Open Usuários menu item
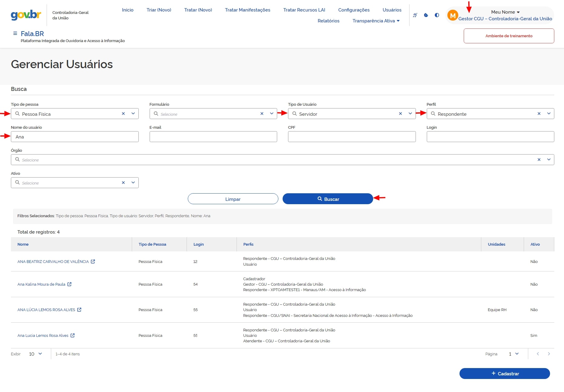 [392, 10]
